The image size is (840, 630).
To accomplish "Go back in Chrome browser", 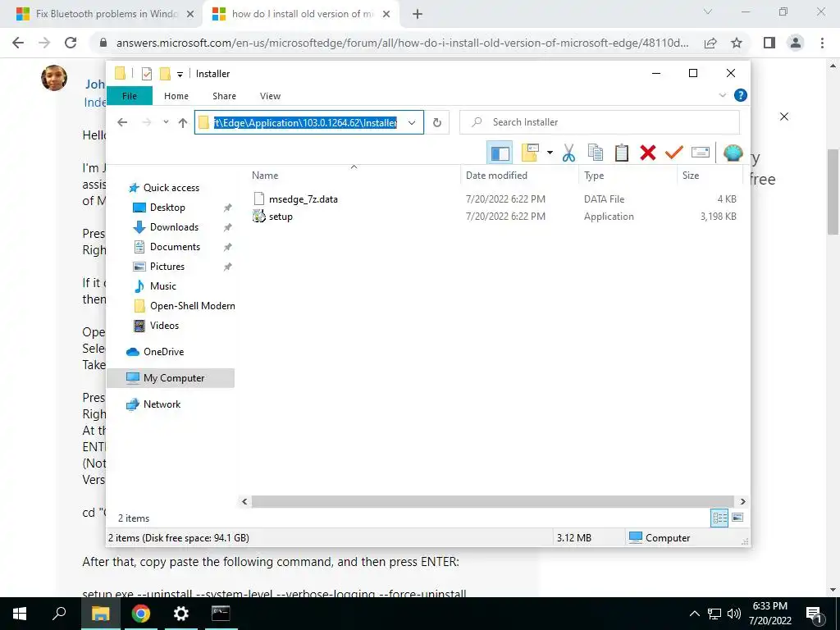I will pyautogui.click(x=18, y=43).
